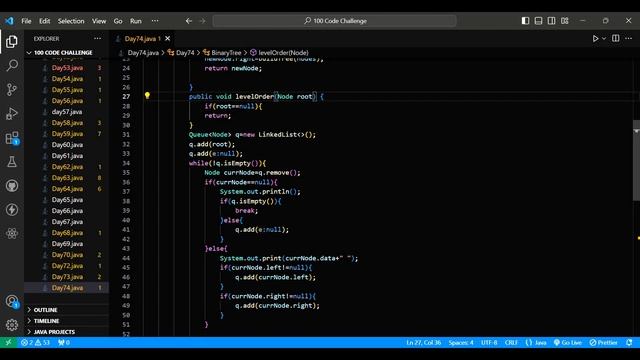Start Go Live server
Viewport: 640px width, 360px height.
568,342
